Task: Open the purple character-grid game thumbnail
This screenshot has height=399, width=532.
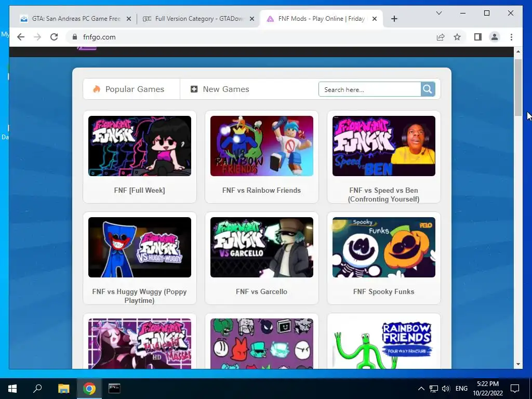Action: click(262, 344)
